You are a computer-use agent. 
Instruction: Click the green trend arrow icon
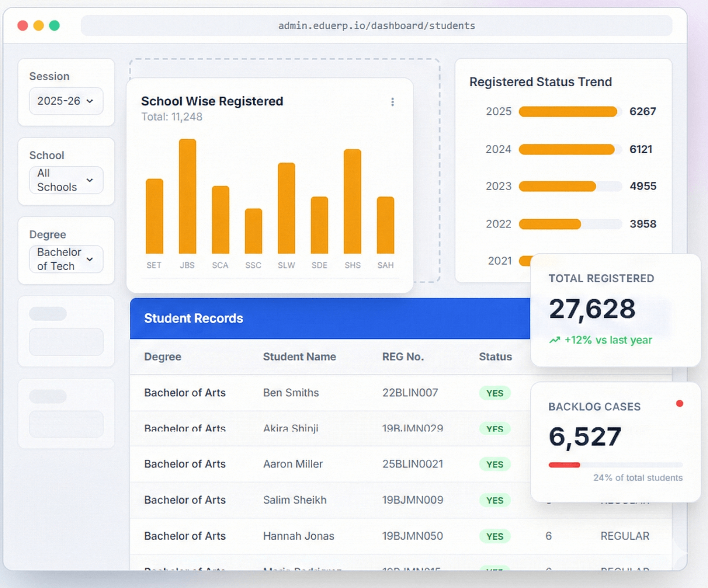coord(555,340)
